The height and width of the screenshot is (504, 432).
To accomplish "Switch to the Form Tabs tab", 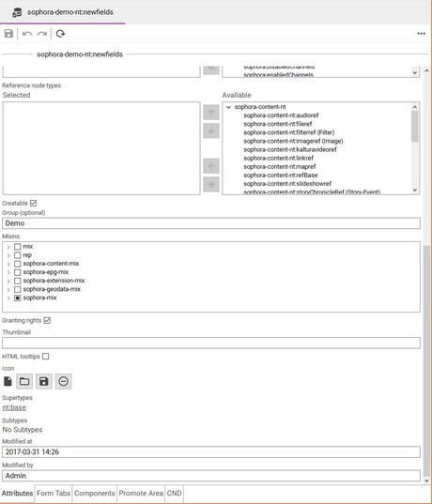I will click(54, 493).
